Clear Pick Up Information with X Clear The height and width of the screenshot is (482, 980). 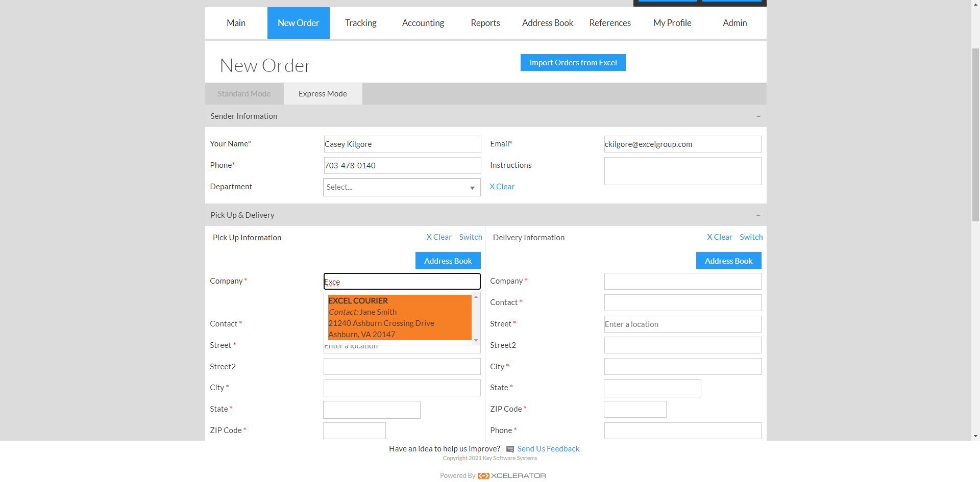[x=439, y=237]
